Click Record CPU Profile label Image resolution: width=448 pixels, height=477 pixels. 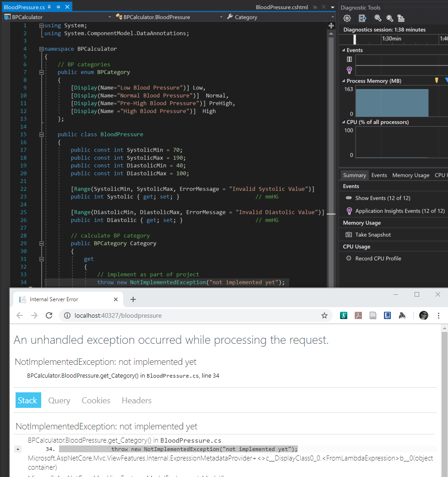point(378,258)
